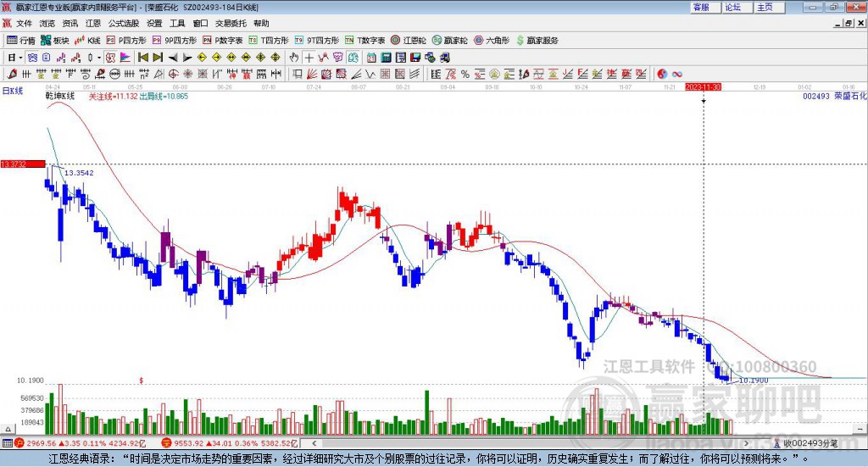Open the 9P四方形 tool

(175, 41)
